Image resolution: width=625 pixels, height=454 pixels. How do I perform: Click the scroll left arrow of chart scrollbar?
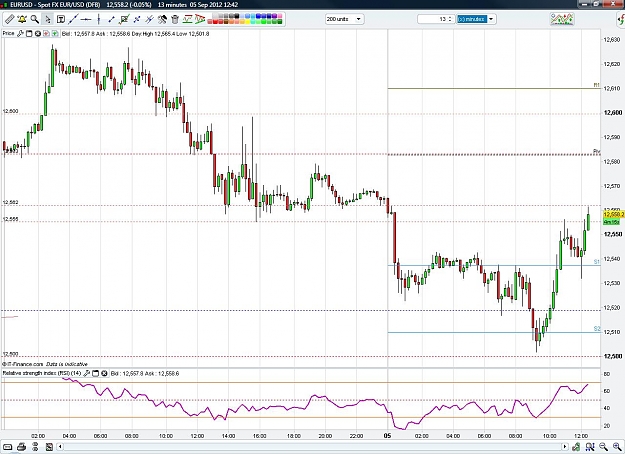60,446
